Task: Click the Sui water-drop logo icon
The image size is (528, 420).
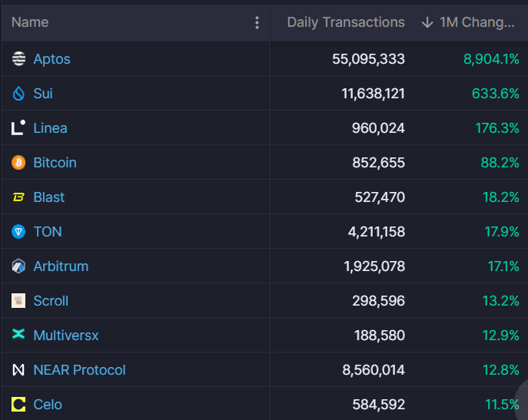Action: (x=18, y=93)
